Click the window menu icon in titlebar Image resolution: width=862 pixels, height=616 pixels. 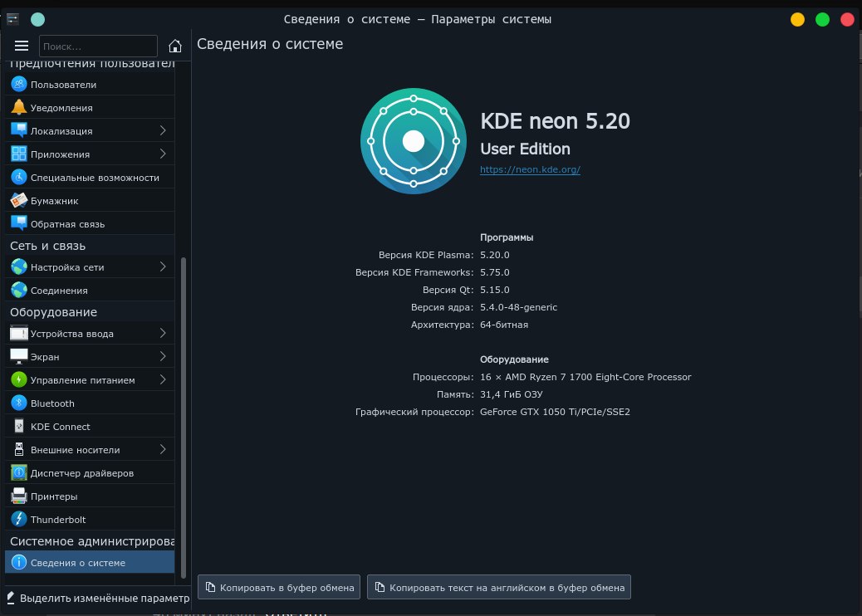point(12,19)
